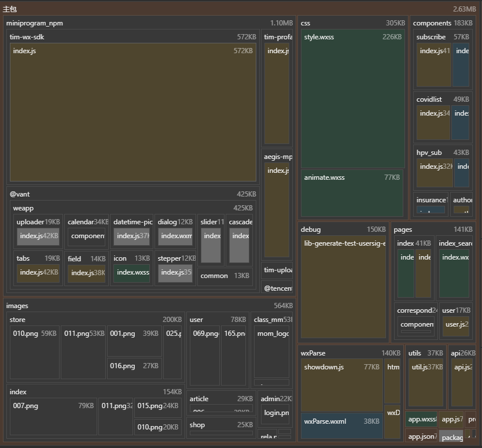Click the article 29KB folder label

(199, 398)
